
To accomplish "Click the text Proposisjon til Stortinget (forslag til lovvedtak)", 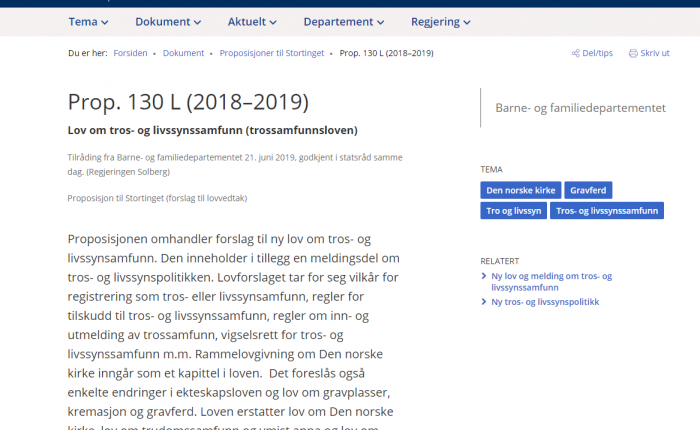I will [x=157, y=198].
